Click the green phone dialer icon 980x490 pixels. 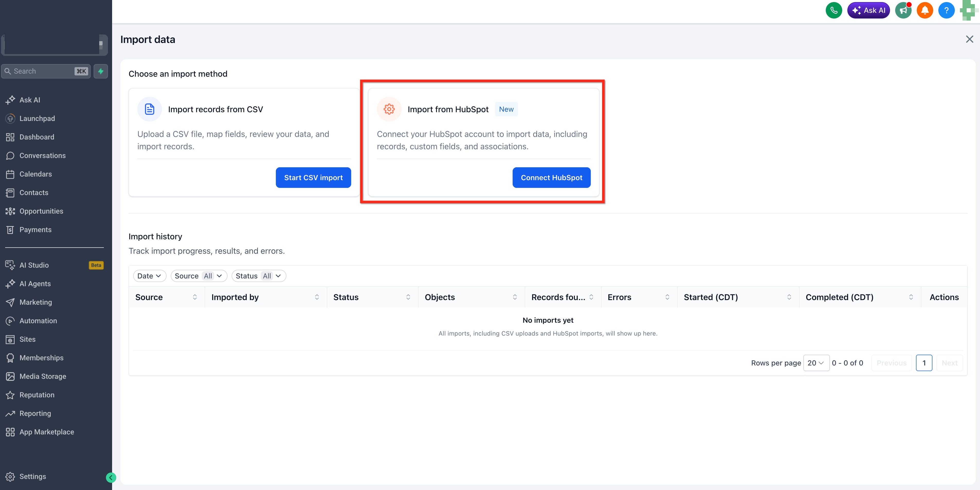coord(833,10)
